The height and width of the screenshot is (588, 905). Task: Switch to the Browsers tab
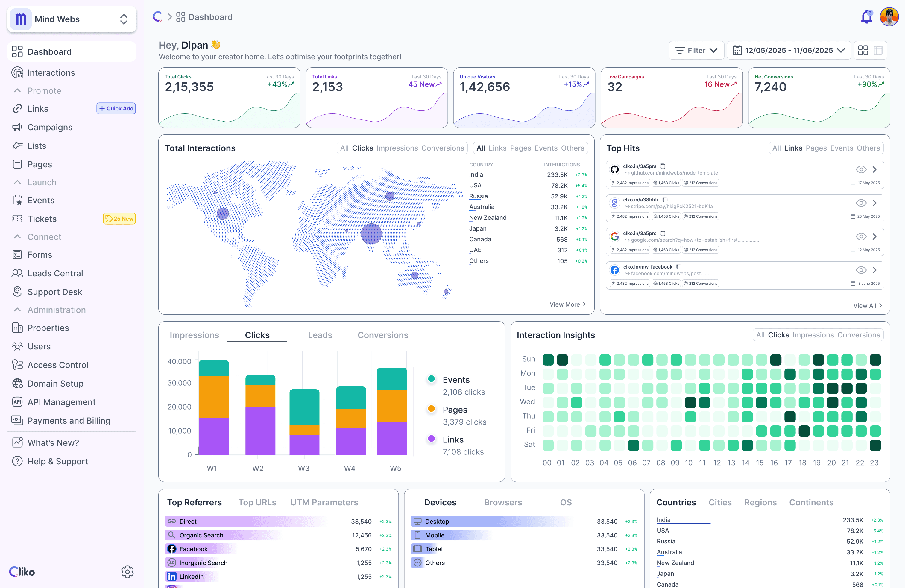point(503,502)
